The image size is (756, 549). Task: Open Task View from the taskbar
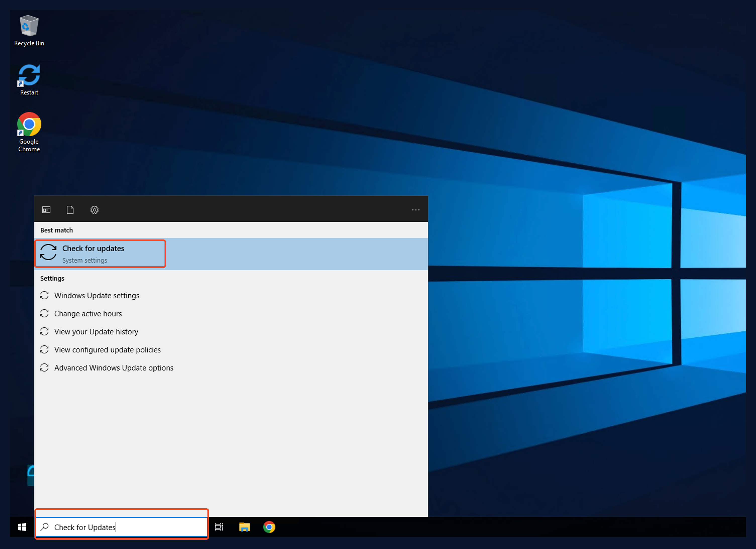coord(219,527)
